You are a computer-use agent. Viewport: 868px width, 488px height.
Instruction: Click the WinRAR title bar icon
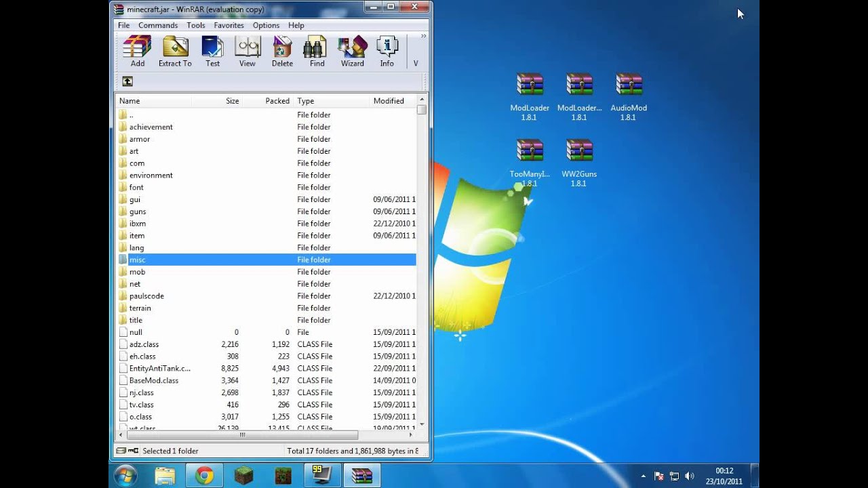pos(119,9)
